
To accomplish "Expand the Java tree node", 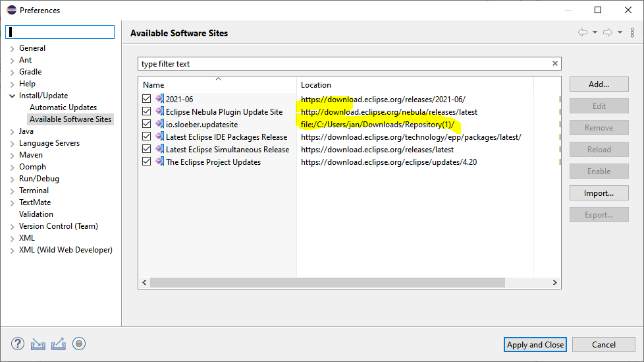I will click(12, 132).
